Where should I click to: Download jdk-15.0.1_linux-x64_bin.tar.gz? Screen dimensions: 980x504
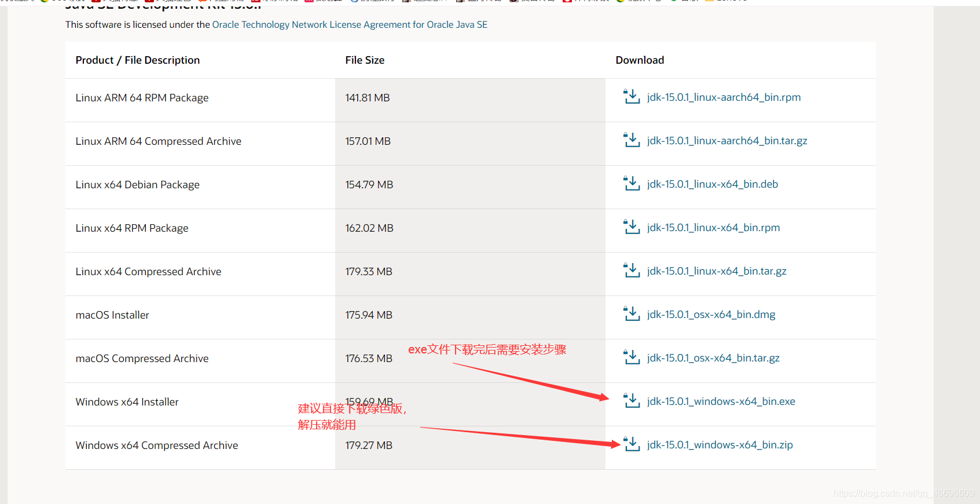717,271
